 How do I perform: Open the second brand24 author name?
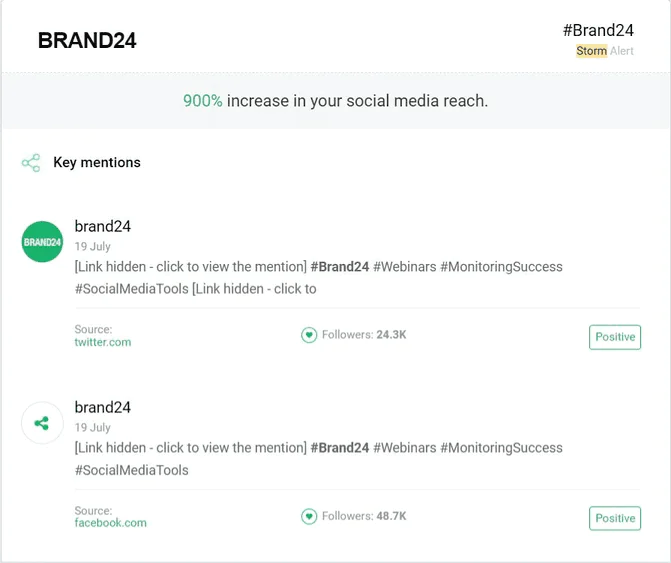(103, 407)
